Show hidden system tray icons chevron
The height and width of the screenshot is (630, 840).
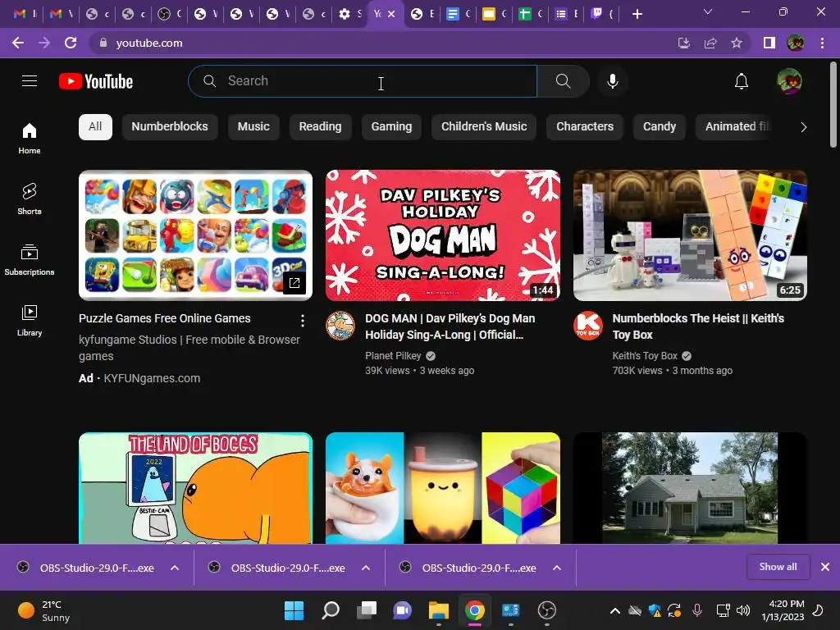coord(615,610)
